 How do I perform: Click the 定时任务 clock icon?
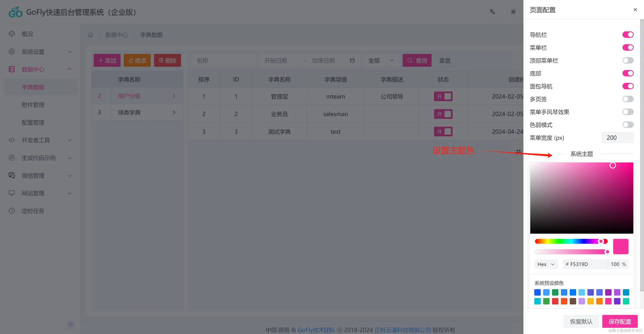click(x=12, y=211)
